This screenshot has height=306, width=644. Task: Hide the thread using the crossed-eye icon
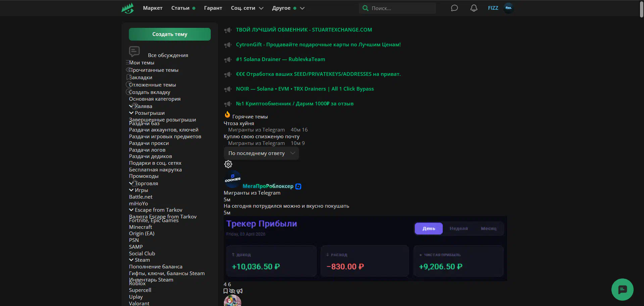pyautogui.click(x=232, y=291)
